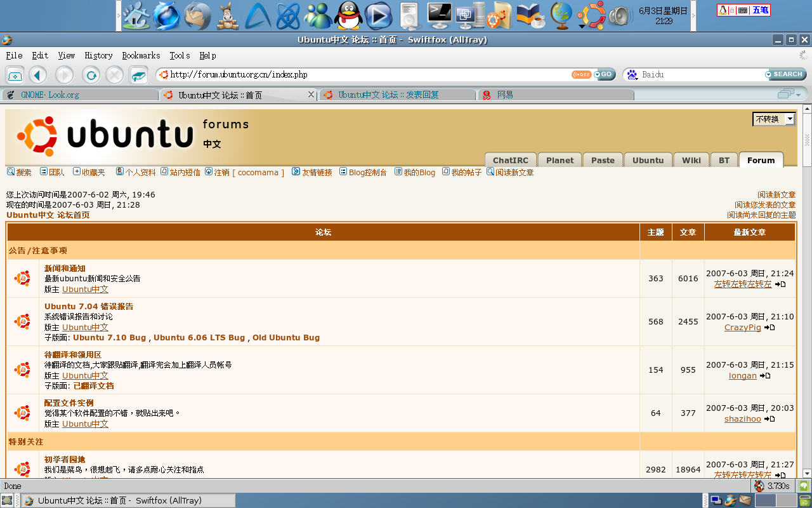The height and width of the screenshot is (508, 812).
Task: Click the Forward arrow navigation button
Action: [64, 75]
